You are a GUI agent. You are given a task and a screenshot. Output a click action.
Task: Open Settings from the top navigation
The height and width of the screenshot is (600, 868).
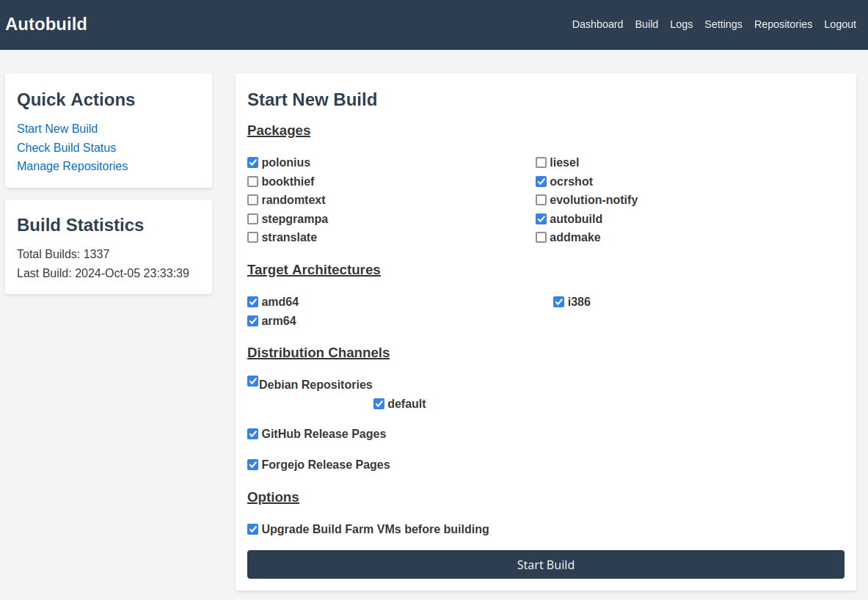723,24
